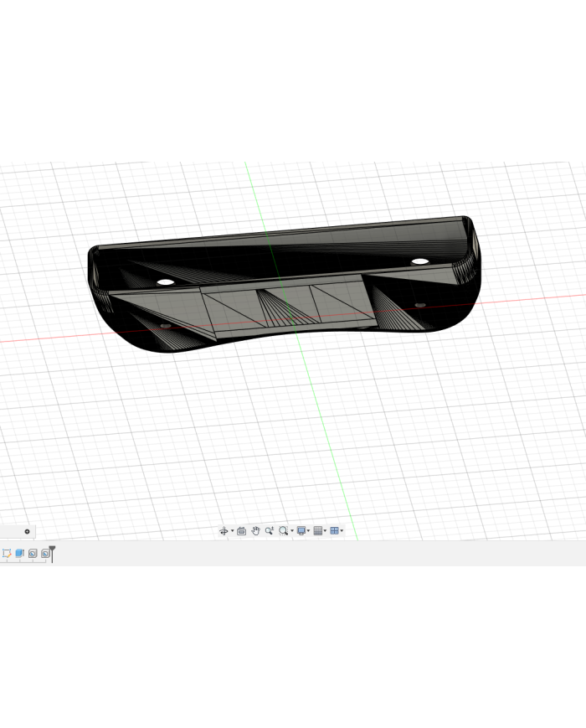Choose the Zoom magnifier with plus-minus
The width and height of the screenshot is (586, 728).
coord(270,531)
